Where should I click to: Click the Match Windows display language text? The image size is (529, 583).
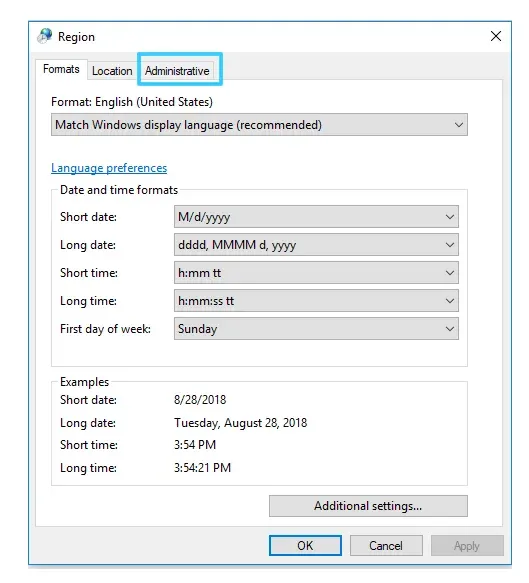pyautogui.click(x=188, y=125)
